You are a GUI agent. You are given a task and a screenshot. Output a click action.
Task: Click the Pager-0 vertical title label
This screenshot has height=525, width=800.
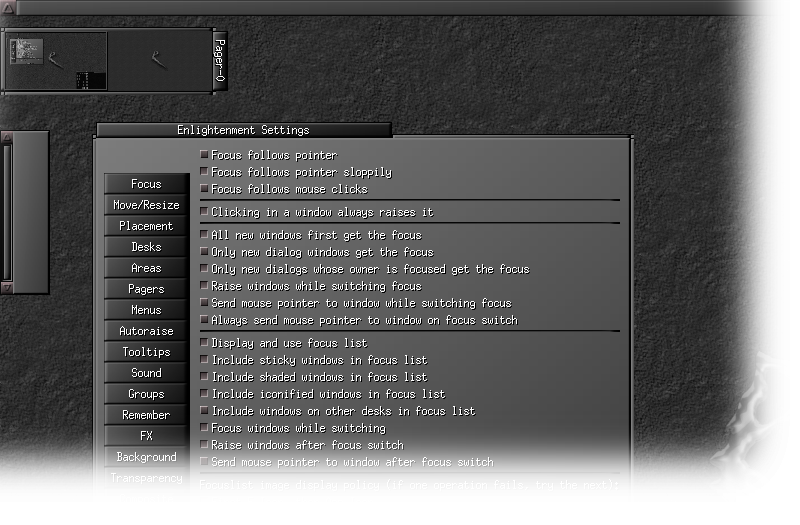pos(220,61)
